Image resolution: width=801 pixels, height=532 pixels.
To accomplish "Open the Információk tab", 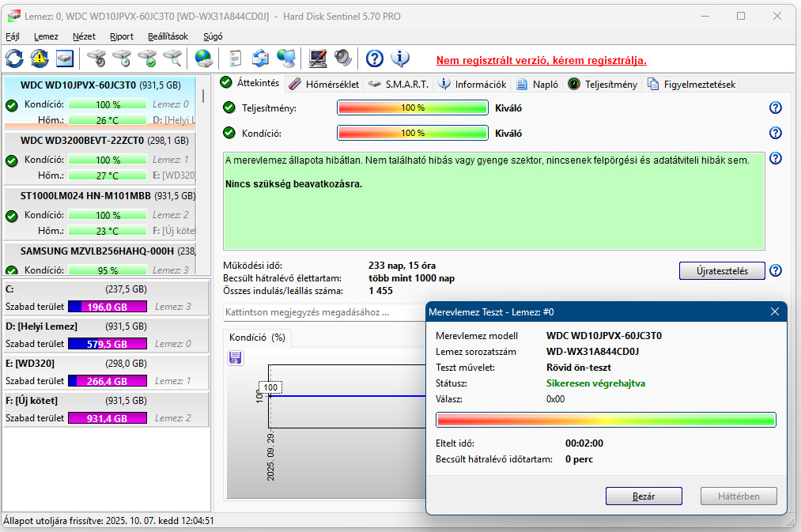I will click(x=473, y=85).
